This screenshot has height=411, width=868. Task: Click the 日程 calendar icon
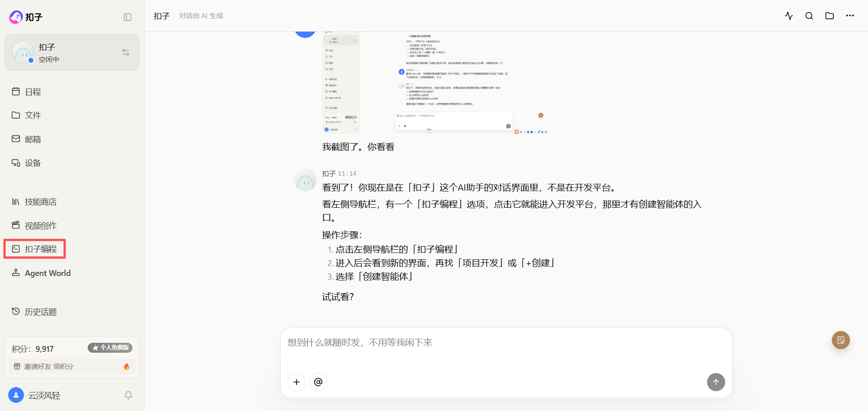click(16, 91)
